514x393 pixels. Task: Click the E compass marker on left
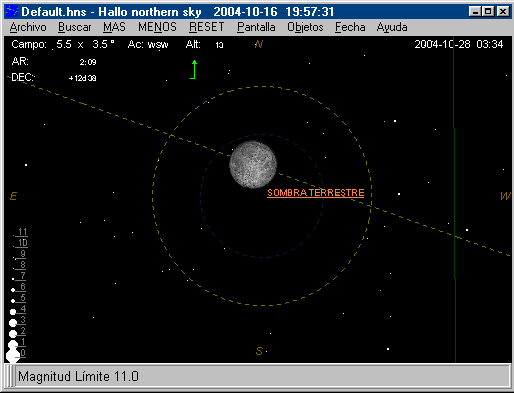(13, 196)
